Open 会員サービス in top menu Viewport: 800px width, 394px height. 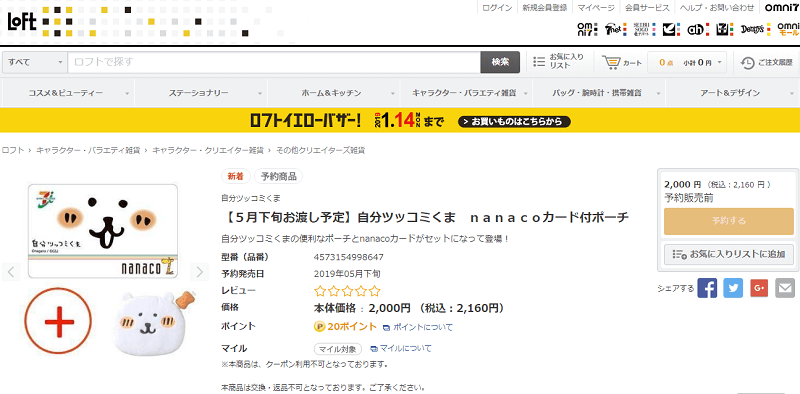[647, 7]
